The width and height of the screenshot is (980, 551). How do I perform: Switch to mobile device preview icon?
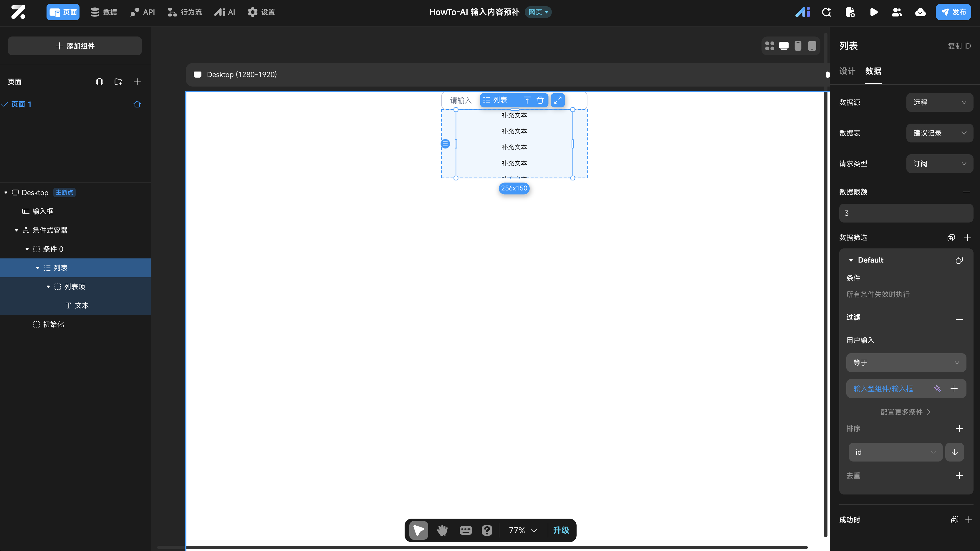pyautogui.click(x=798, y=46)
